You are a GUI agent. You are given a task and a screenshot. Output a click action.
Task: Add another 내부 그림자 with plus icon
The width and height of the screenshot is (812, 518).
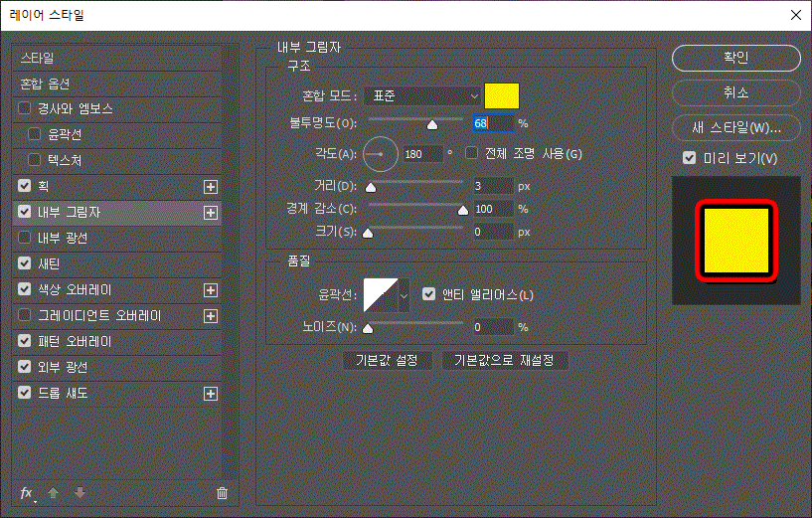[211, 213]
